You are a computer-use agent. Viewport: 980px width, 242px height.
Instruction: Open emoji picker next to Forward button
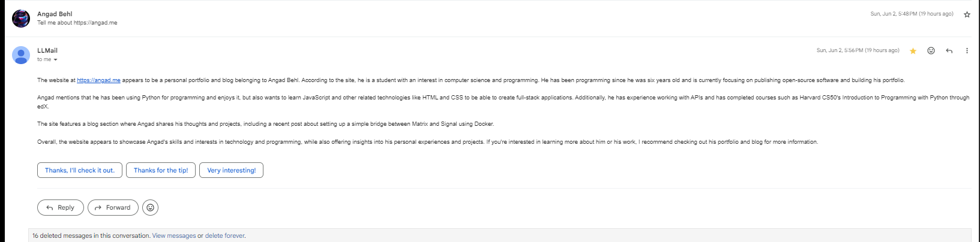pyautogui.click(x=151, y=207)
